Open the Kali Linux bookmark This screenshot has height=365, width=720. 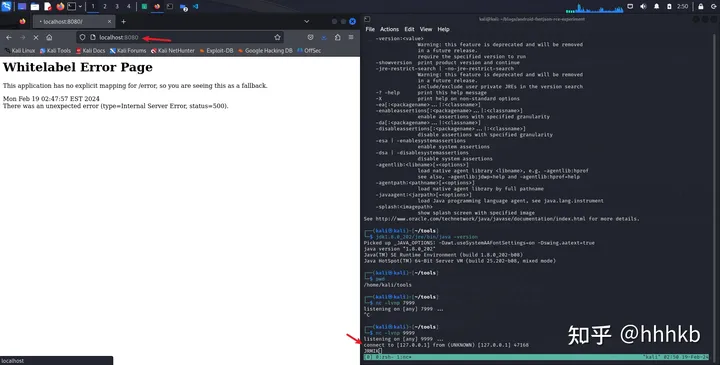[x=20, y=51]
